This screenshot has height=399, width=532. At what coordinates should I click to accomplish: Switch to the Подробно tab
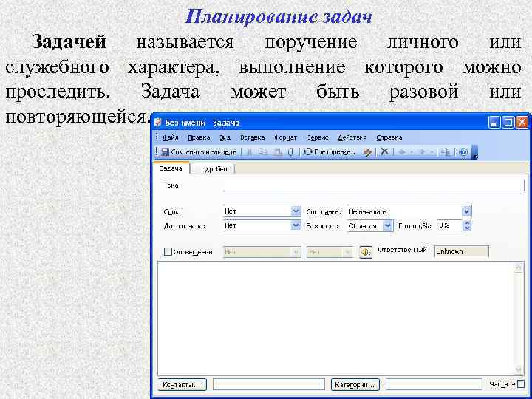(213, 169)
